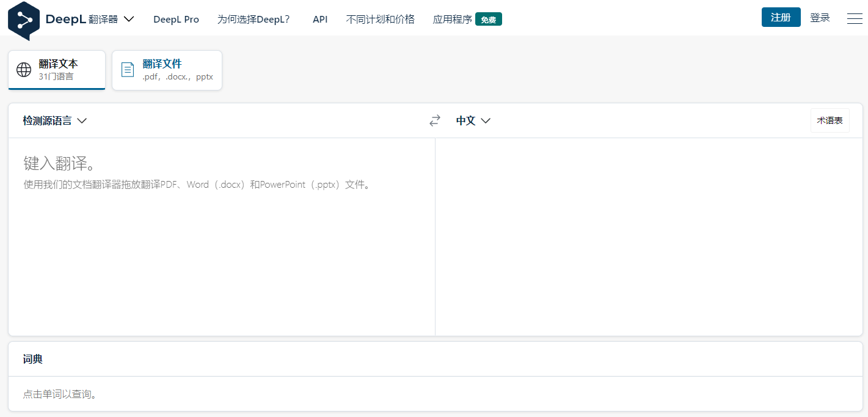Click 为何选择DeepL? navigation link
The width and height of the screenshot is (868, 417).
(253, 19)
